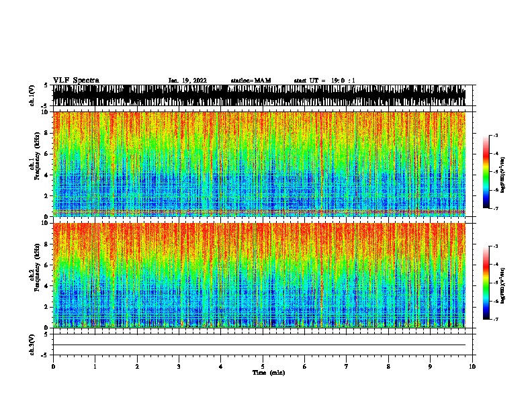Click the "ch.3(V)" vertical axis label

(32, 345)
